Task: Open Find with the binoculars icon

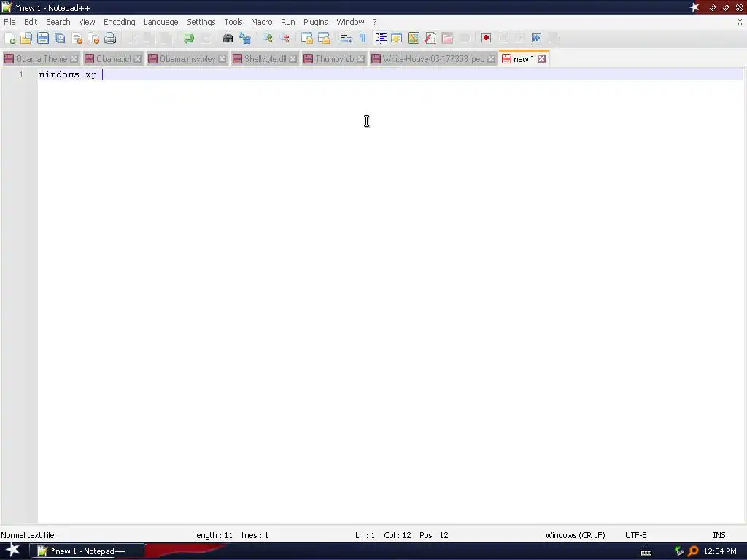Action: 228,38
